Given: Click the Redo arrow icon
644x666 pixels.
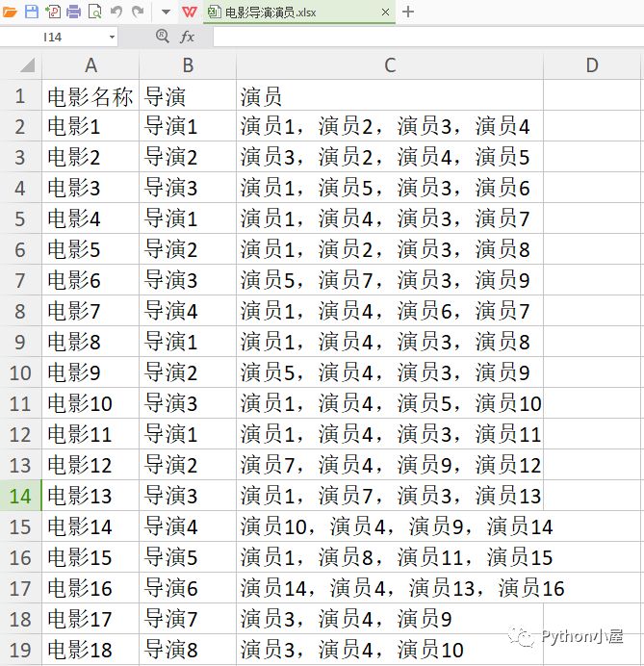Looking at the screenshot, I should click(138, 12).
